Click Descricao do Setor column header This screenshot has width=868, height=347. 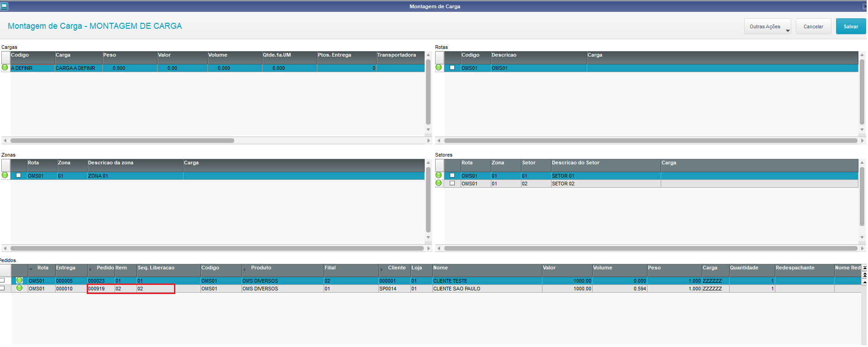(x=606, y=165)
